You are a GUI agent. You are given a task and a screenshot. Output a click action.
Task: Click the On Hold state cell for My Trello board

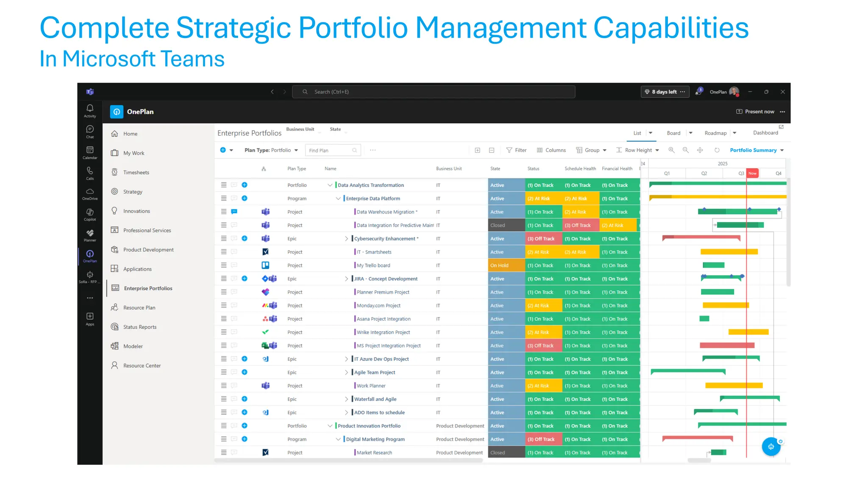[x=506, y=265]
